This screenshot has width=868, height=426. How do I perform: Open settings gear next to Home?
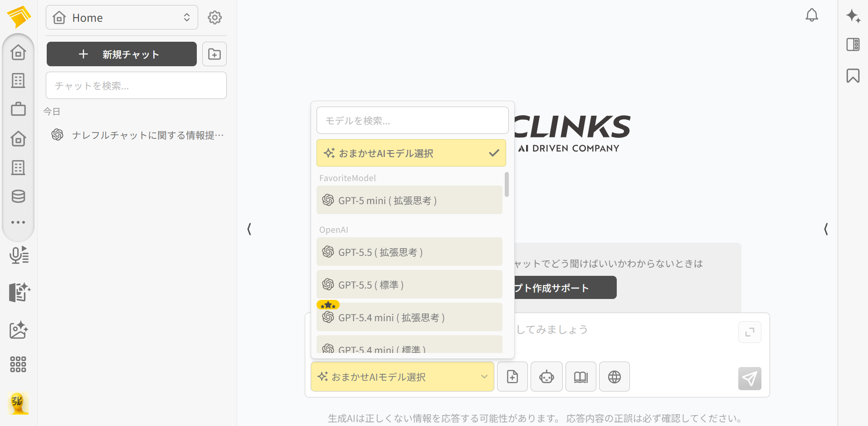[x=215, y=18]
